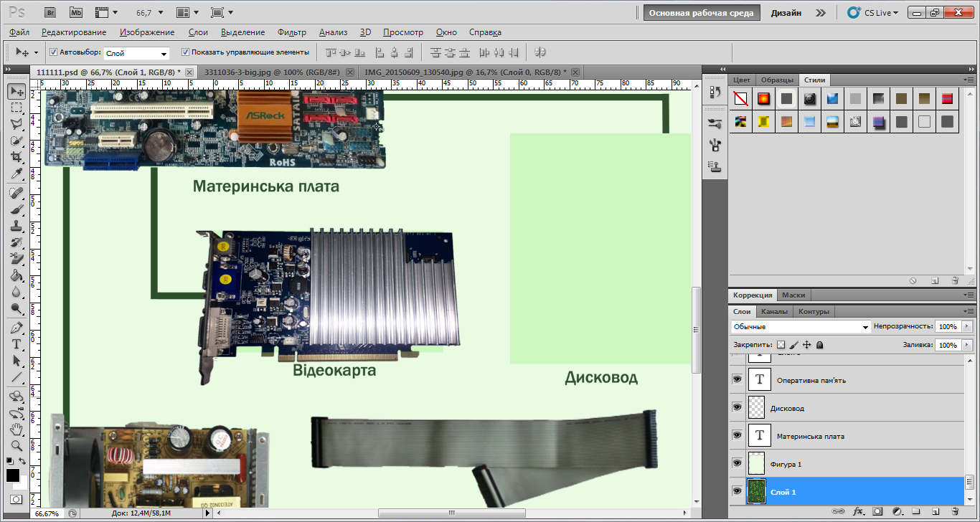Screen dimensions: 980x522
Task: Select the Crop tool
Action: pos(17,157)
